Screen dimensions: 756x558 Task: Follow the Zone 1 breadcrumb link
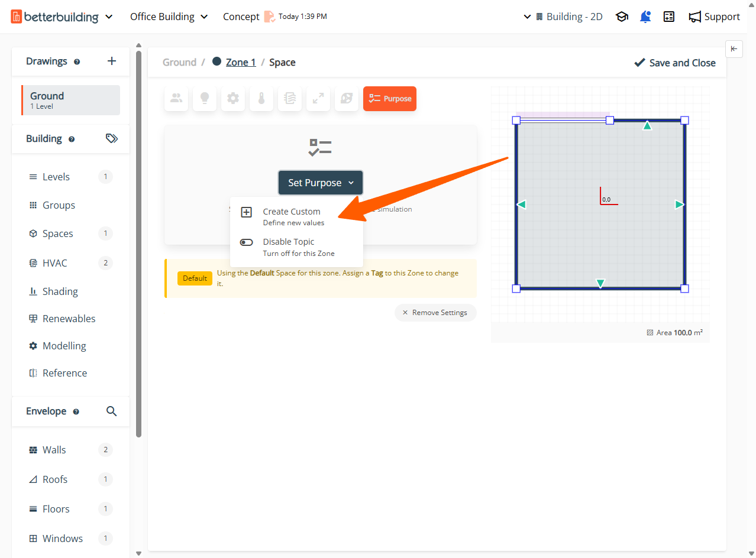tap(241, 63)
